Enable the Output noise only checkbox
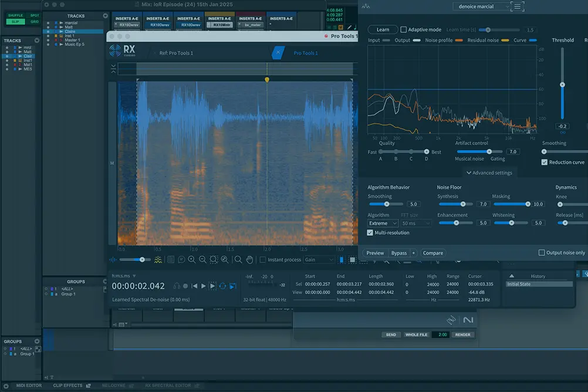 click(x=542, y=252)
